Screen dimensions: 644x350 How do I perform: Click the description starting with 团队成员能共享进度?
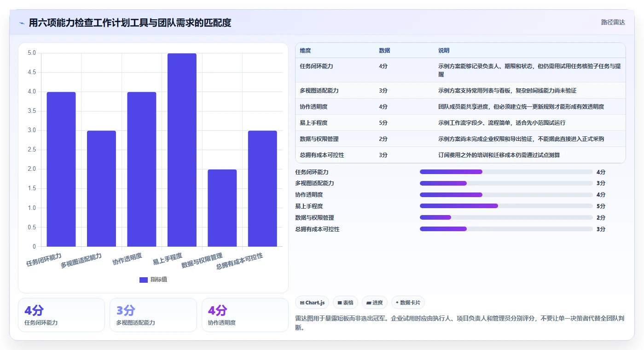pos(521,107)
